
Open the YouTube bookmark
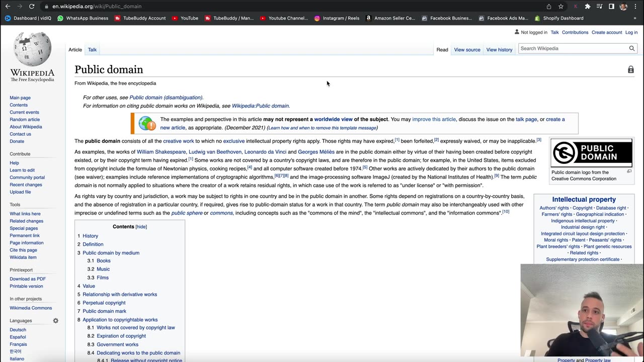185,18
